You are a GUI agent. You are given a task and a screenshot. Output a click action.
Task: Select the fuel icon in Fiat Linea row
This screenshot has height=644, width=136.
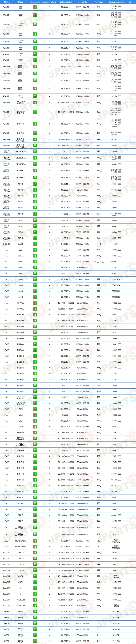coord(35,427)
